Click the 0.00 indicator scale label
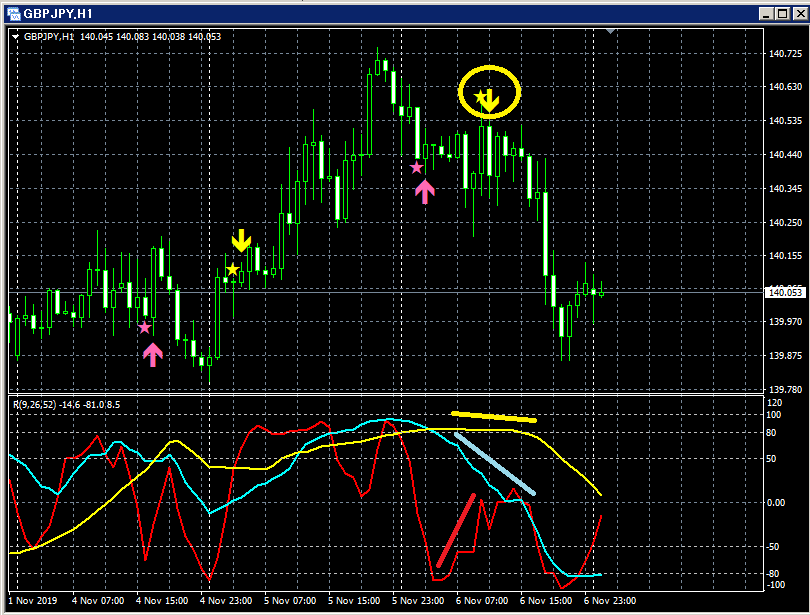 tap(776, 502)
